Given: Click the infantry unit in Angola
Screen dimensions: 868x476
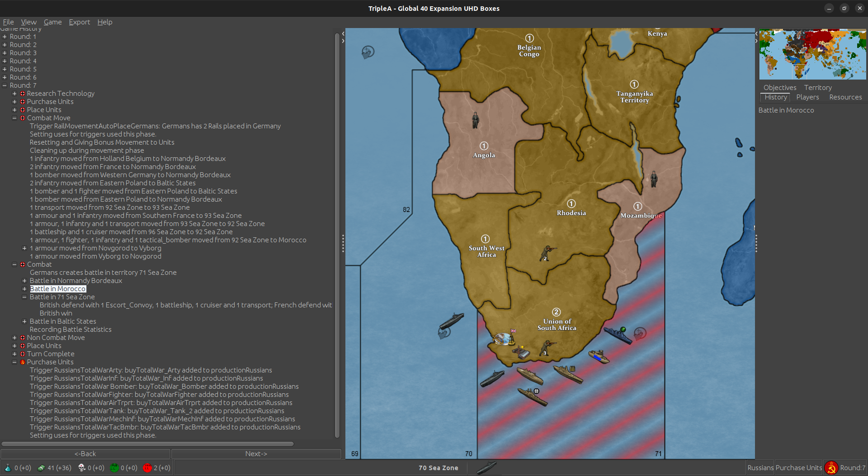Looking at the screenshot, I should coord(475,120).
